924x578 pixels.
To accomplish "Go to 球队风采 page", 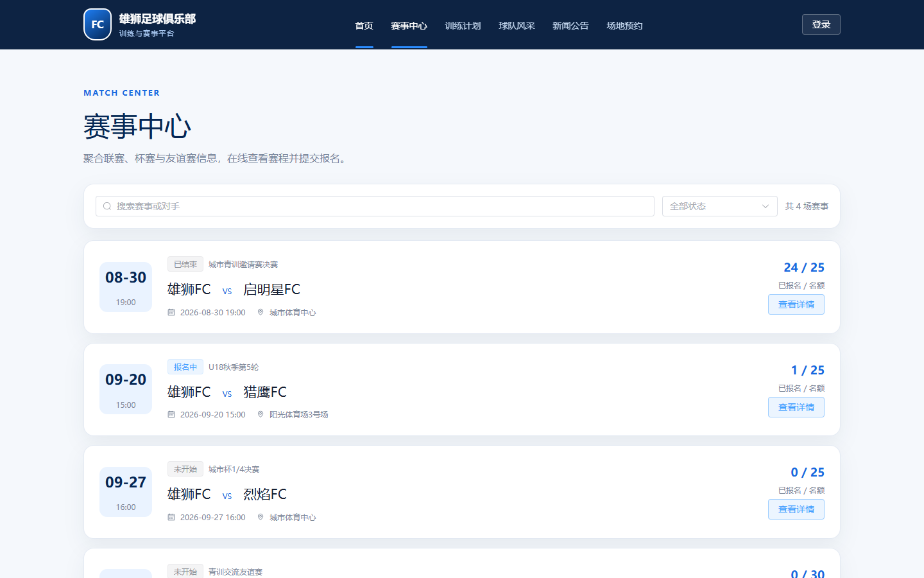I will pos(517,26).
